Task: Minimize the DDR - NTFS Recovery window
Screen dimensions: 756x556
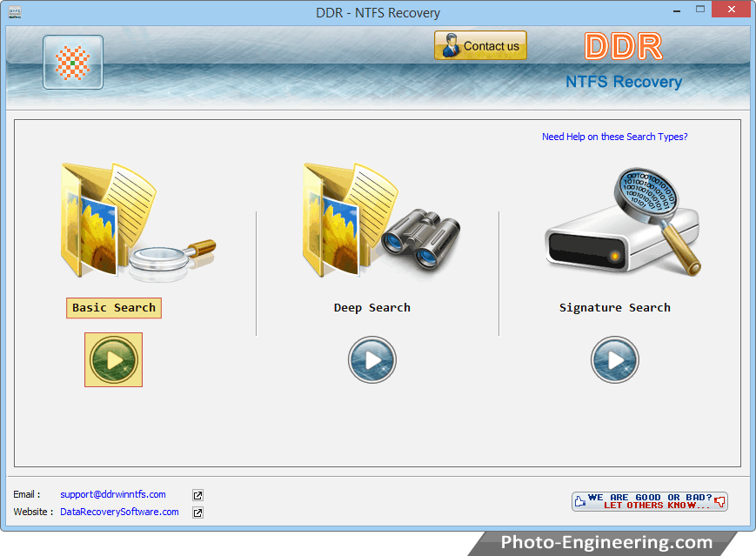Action: coord(677,10)
